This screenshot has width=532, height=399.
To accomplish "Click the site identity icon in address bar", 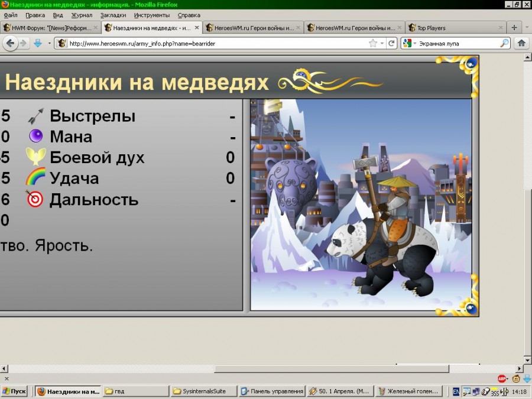I will [61, 43].
